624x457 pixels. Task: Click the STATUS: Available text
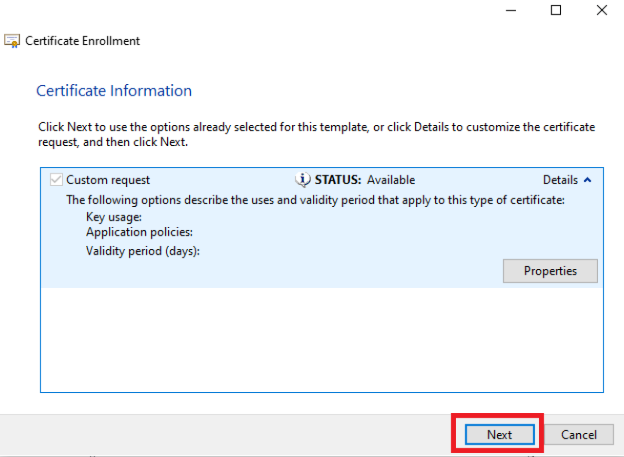[x=365, y=180]
